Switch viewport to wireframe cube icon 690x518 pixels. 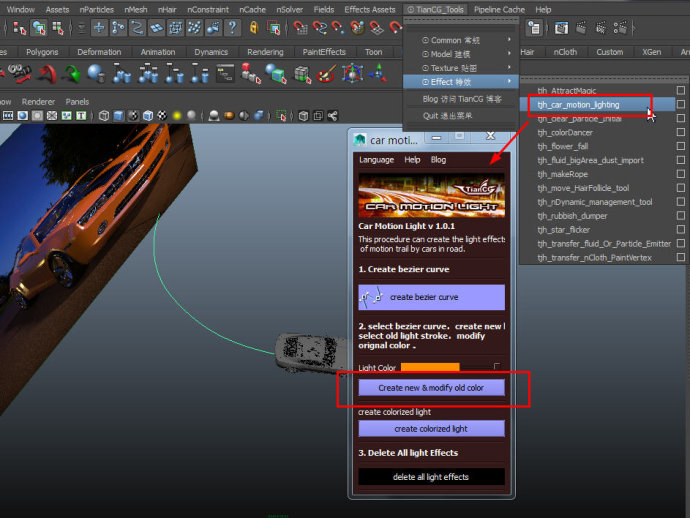(104, 116)
